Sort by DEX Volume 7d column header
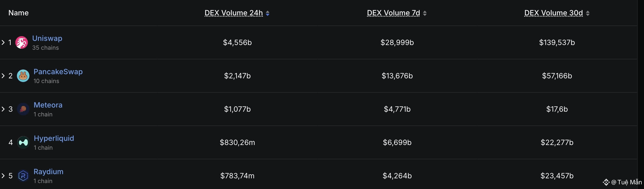The image size is (644, 189). pos(393,13)
